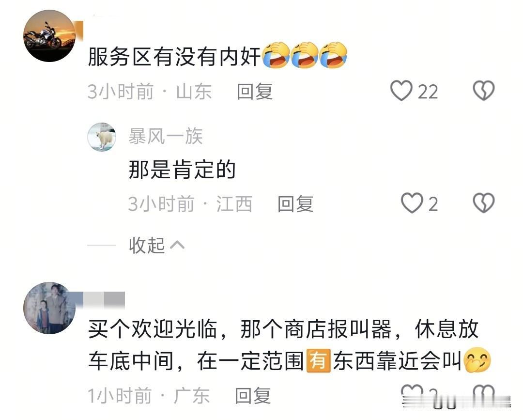
Task: Dislike the Guangdong comment
Action: click(x=484, y=393)
